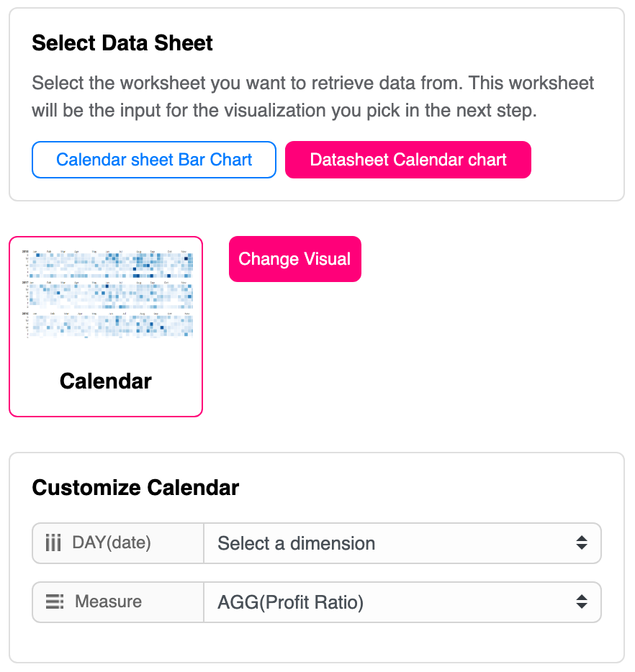Click the DAY(date) field label
Viewport: 635px width, 672px height.
tap(112, 543)
